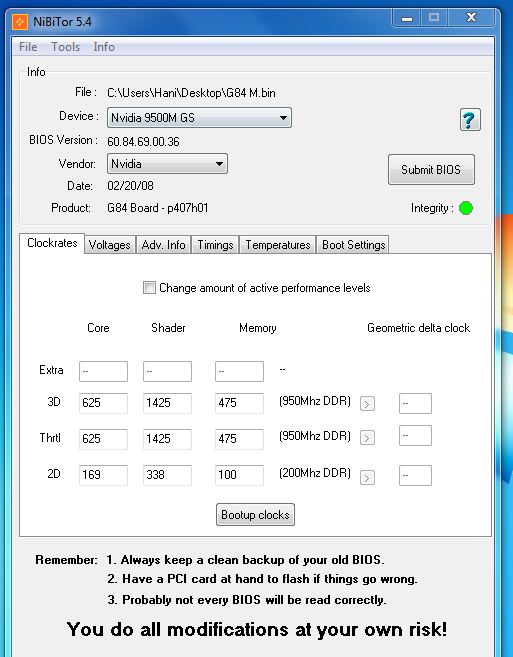The height and width of the screenshot is (657, 513).
Task: Click the Geometric delta clock header
Action: [x=418, y=328]
